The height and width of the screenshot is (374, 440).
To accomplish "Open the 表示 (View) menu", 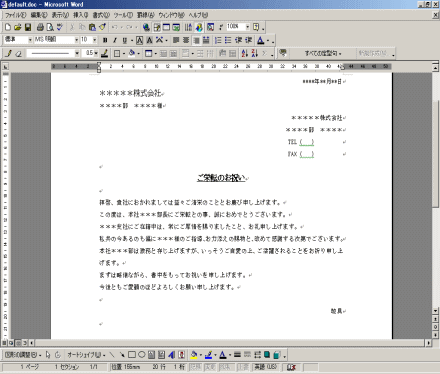I will (x=60, y=15).
